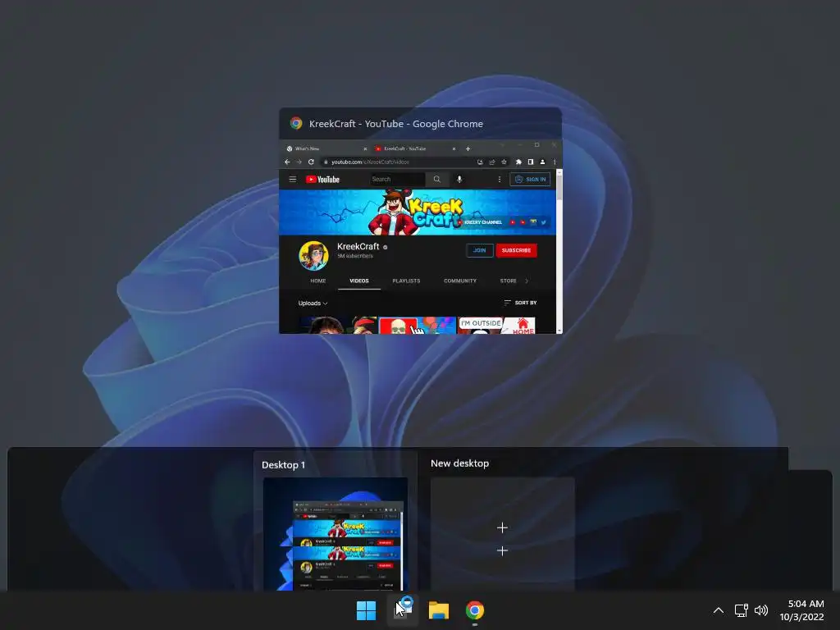Open File Explorer from the taskbar
This screenshot has height=630, width=840.
click(x=438, y=610)
